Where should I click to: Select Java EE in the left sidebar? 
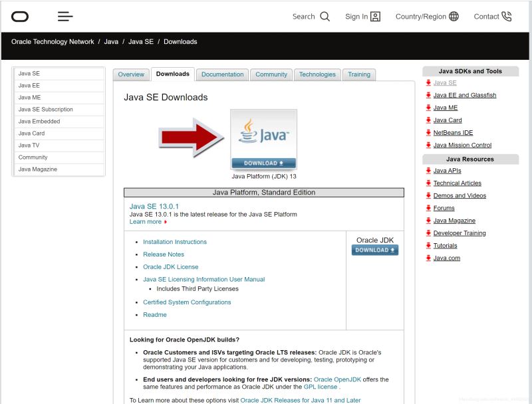click(59, 86)
